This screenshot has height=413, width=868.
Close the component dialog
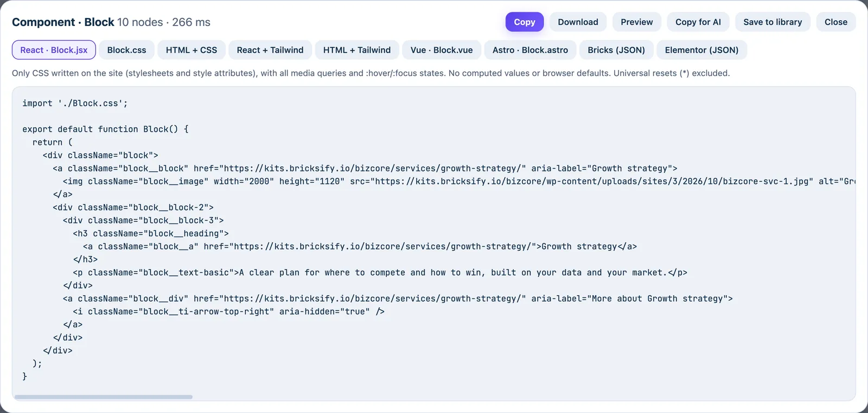(836, 22)
